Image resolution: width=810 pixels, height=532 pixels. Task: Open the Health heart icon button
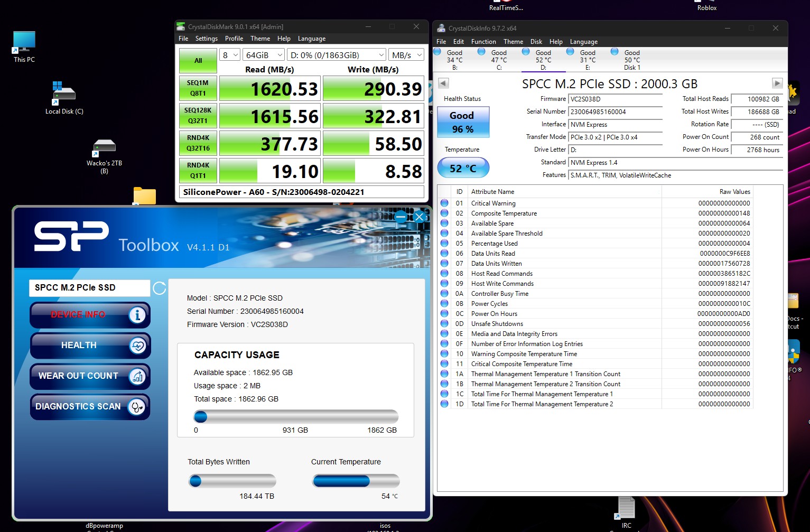pyautogui.click(x=137, y=346)
